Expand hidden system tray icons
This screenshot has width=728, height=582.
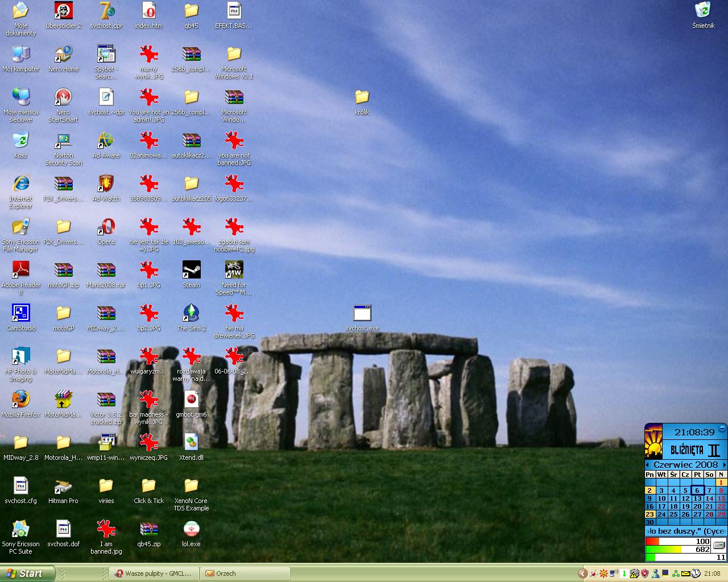(582, 573)
